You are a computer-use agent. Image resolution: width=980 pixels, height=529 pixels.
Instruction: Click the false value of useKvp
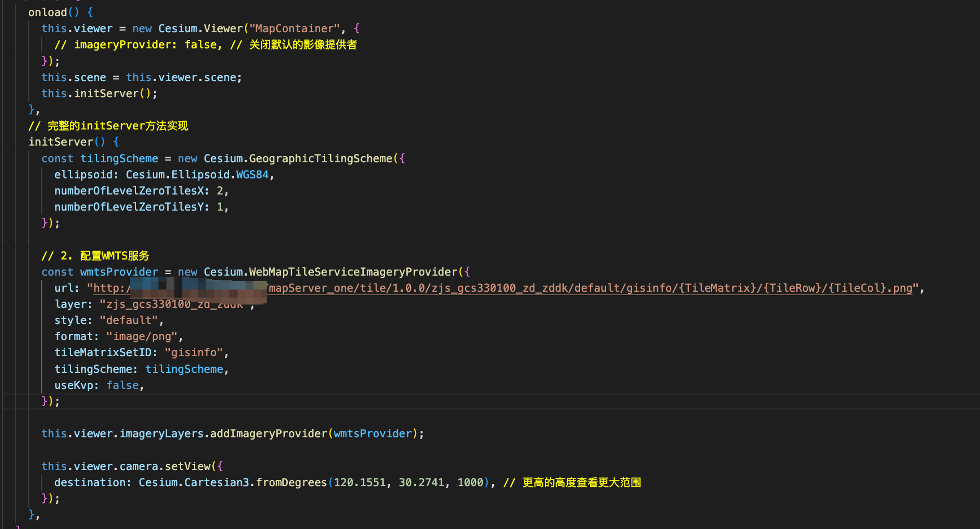pos(122,385)
